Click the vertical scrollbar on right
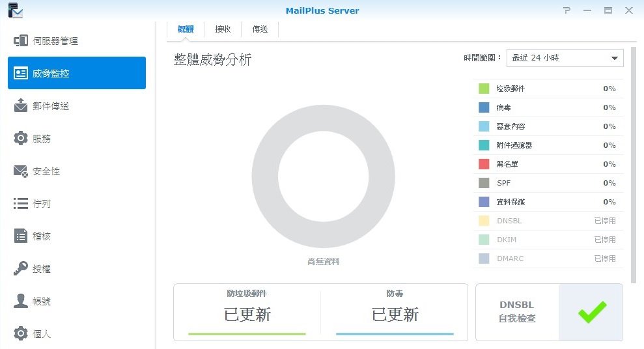The height and width of the screenshot is (349, 644). click(x=634, y=165)
